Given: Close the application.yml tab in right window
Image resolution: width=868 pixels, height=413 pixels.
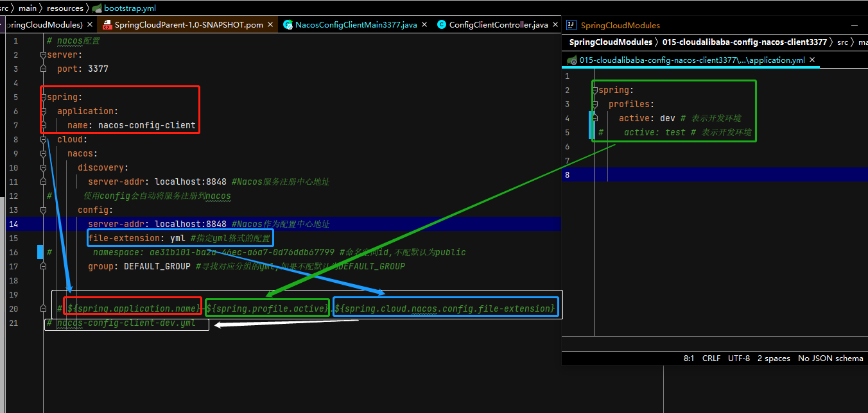Looking at the screenshot, I should point(812,60).
